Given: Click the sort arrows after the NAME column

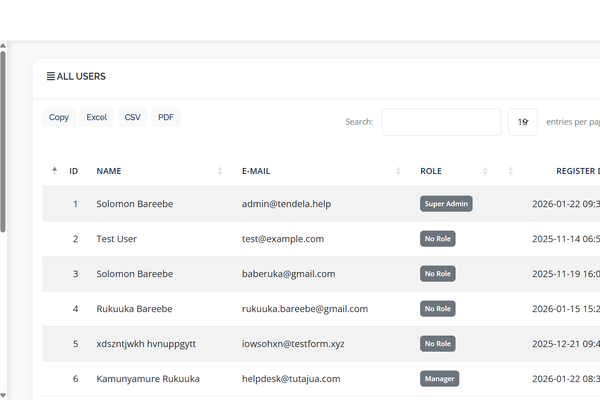Looking at the screenshot, I should (x=220, y=171).
